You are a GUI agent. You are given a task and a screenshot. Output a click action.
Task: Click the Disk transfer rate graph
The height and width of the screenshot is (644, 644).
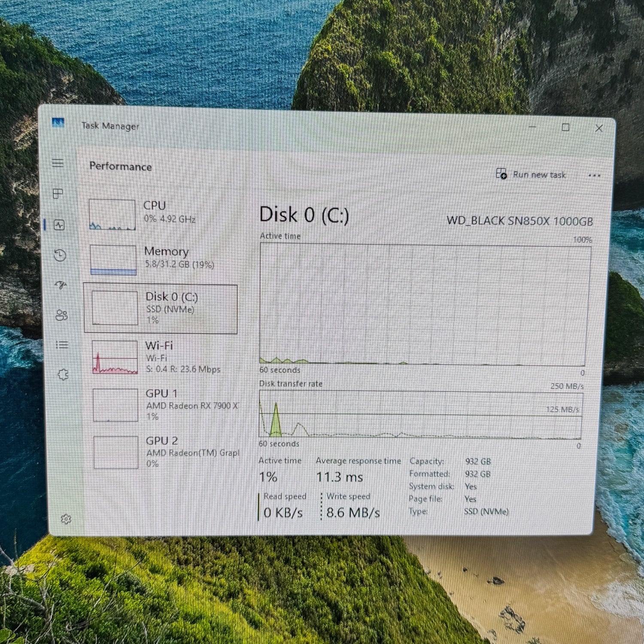point(421,415)
